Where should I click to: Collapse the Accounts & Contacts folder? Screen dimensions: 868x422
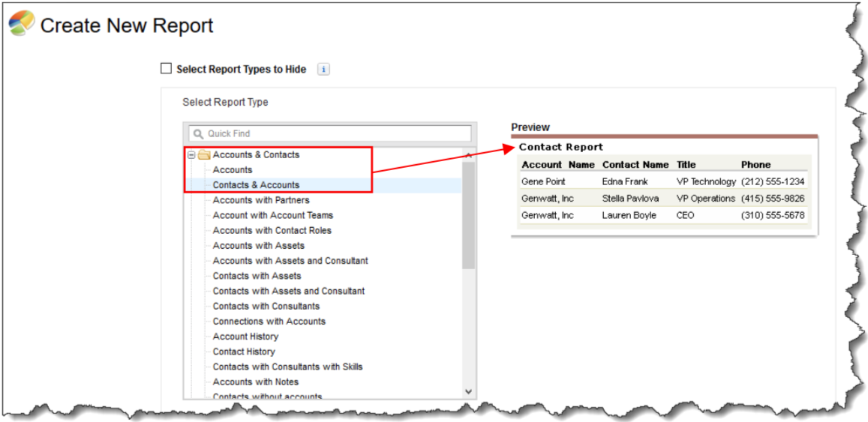click(192, 155)
